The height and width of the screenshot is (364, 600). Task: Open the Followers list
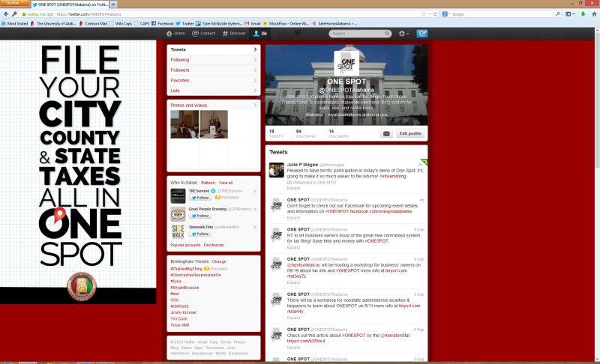214,70
